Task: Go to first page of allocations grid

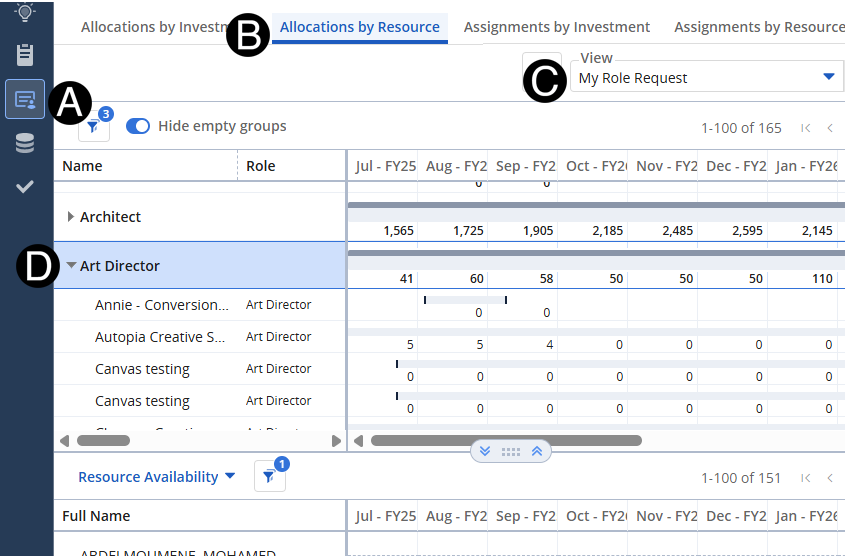Action: (805, 128)
